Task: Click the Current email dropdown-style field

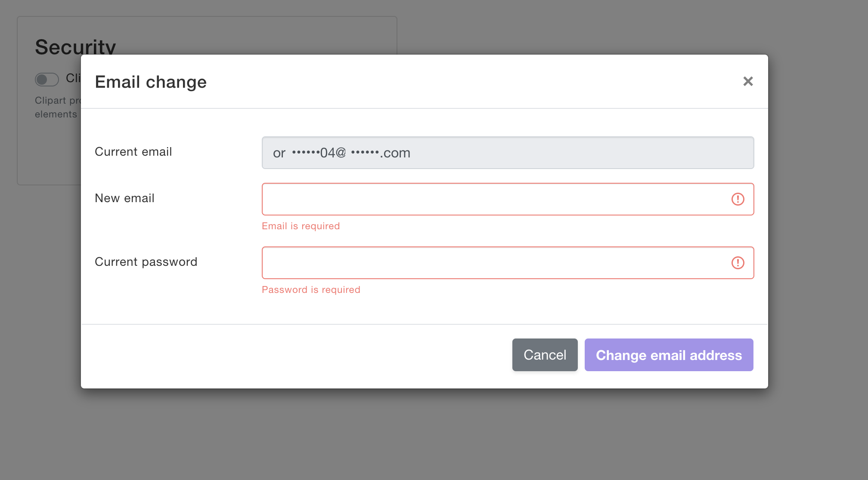Action: 508,153
